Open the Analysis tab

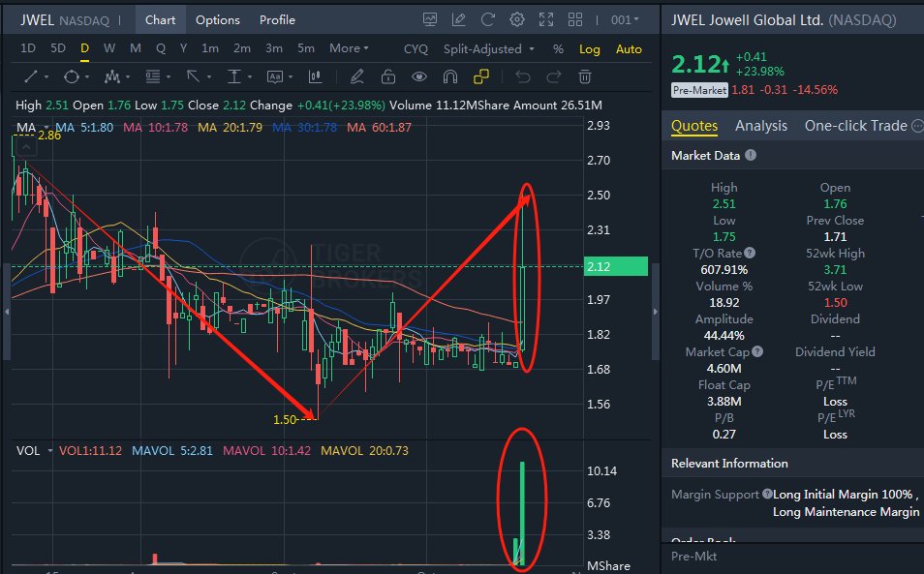tap(760, 126)
